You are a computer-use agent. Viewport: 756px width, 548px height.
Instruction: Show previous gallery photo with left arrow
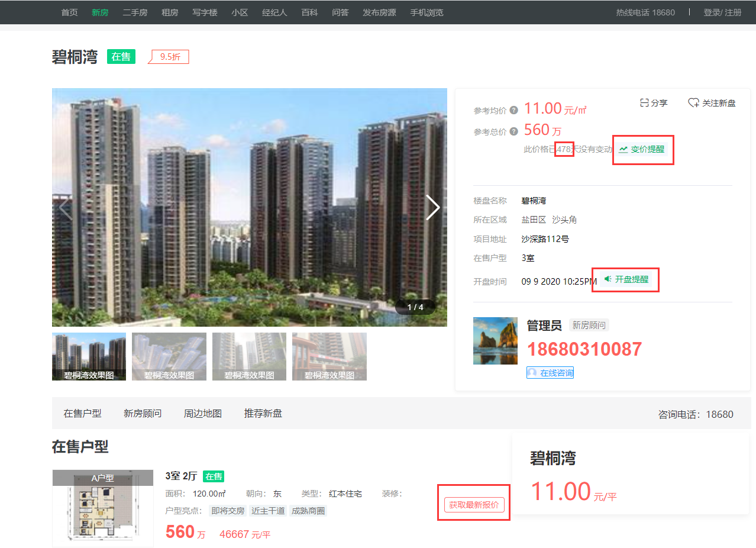66,208
